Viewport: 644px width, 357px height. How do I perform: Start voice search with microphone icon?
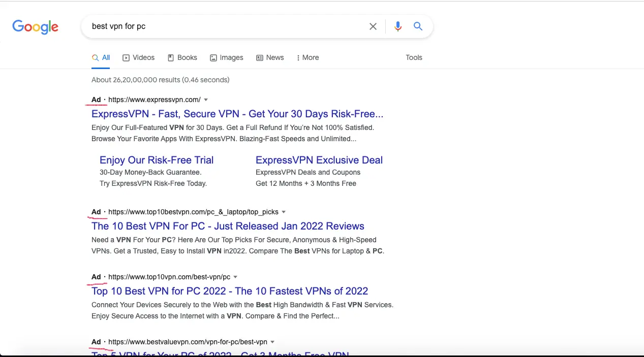click(398, 26)
